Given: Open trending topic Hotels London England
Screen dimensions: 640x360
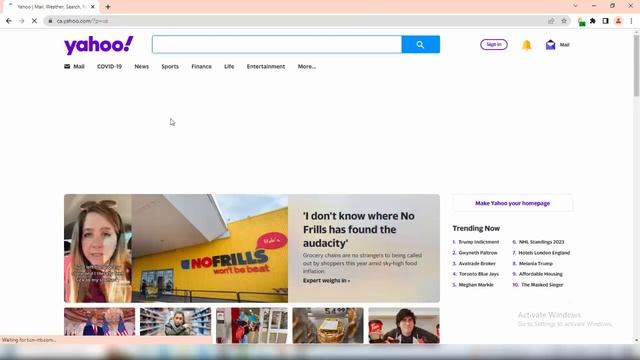Looking at the screenshot, I should pyautogui.click(x=544, y=253).
